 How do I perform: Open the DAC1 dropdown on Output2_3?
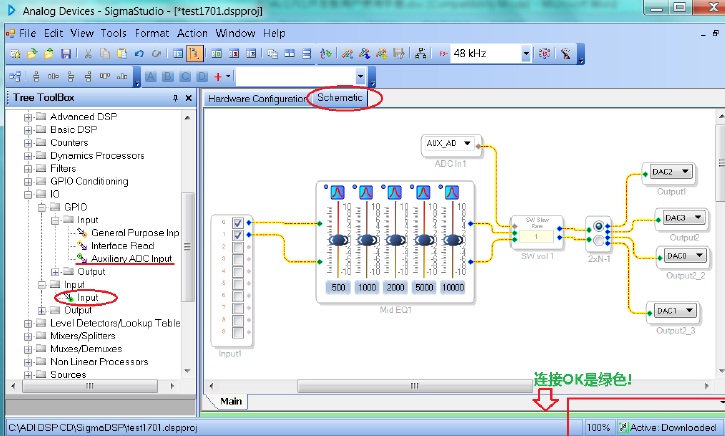(x=689, y=310)
